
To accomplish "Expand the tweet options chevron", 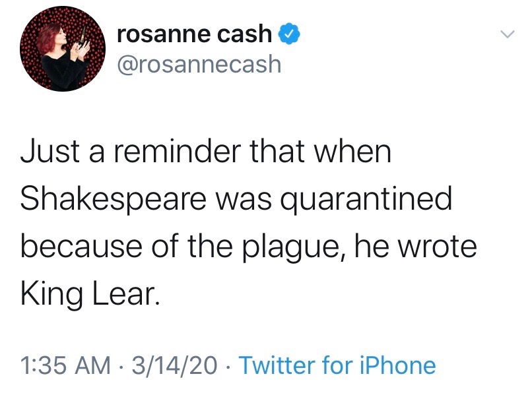I will coord(506,34).
